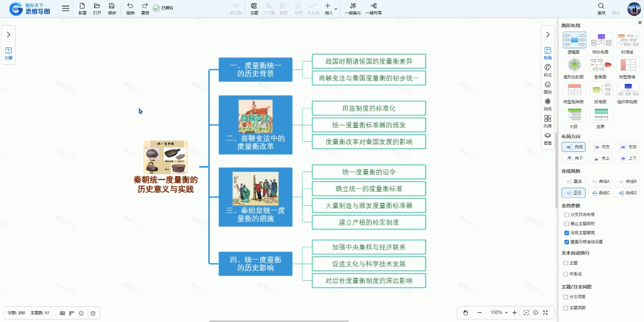Image resolution: width=644 pixels, height=322 pixels.
Task: Tick the 主题间距 checkbox
Action: click(566, 308)
